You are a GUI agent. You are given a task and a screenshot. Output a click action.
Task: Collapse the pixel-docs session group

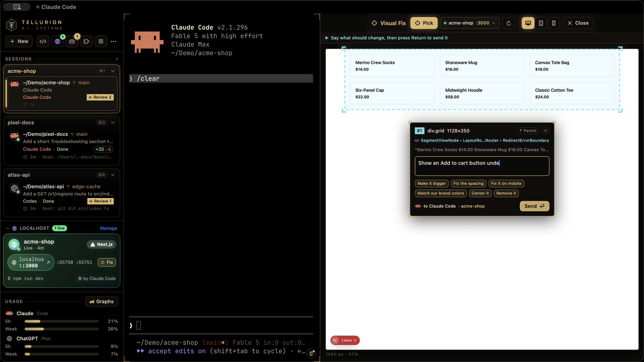point(113,122)
